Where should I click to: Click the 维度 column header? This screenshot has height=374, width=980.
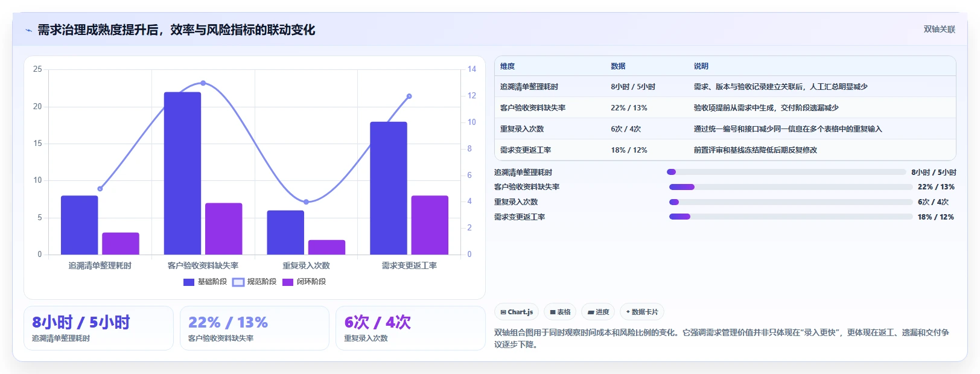pos(507,66)
